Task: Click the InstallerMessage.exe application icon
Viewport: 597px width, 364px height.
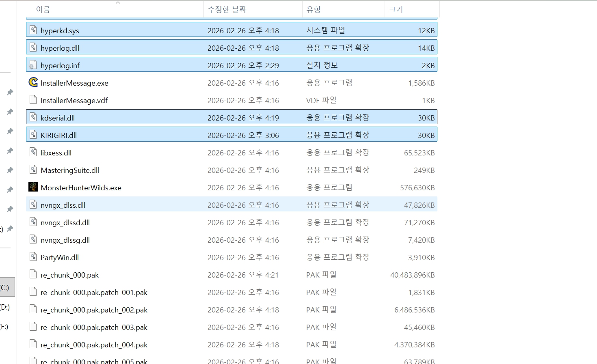Action: pos(33,82)
